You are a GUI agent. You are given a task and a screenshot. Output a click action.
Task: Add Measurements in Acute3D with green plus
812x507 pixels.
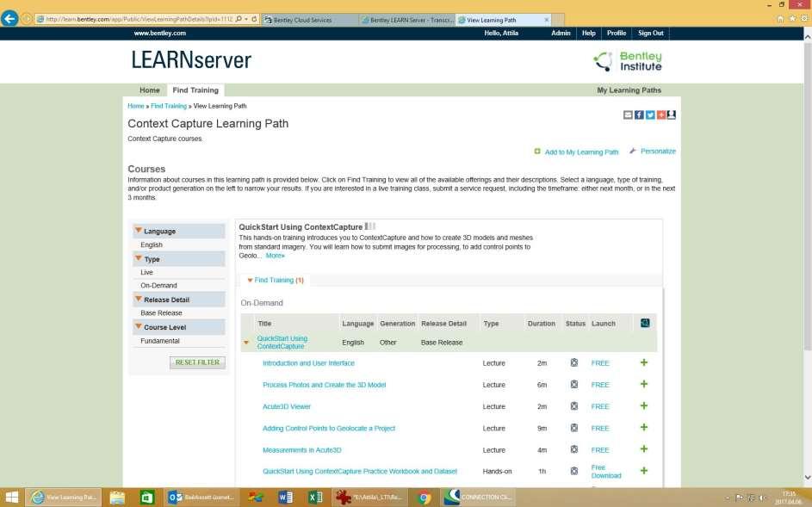pyautogui.click(x=644, y=449)
